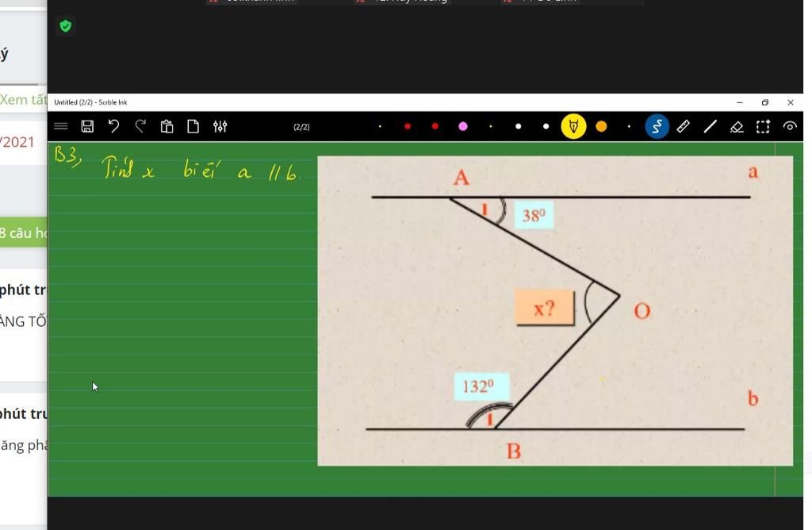Paste from clipboard in Scrble toolbar
The height and width of the screenshot is (530, 812).
tap(167, 126)
